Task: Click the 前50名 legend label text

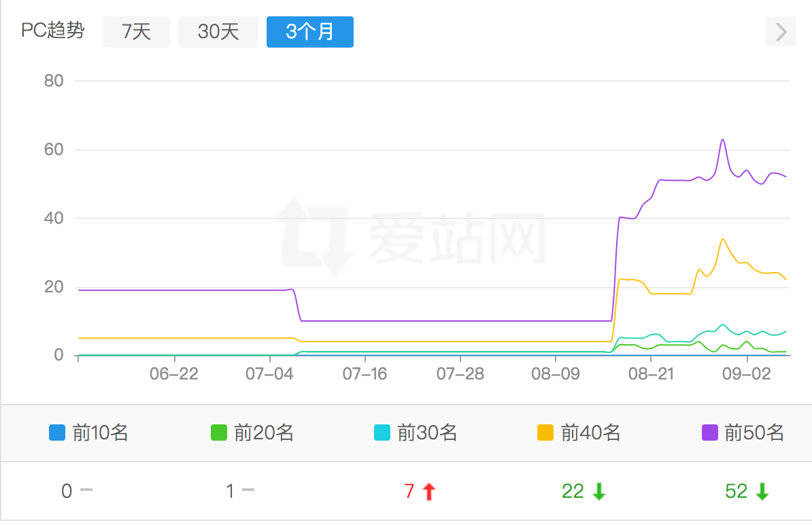Action: pos(754,433)
